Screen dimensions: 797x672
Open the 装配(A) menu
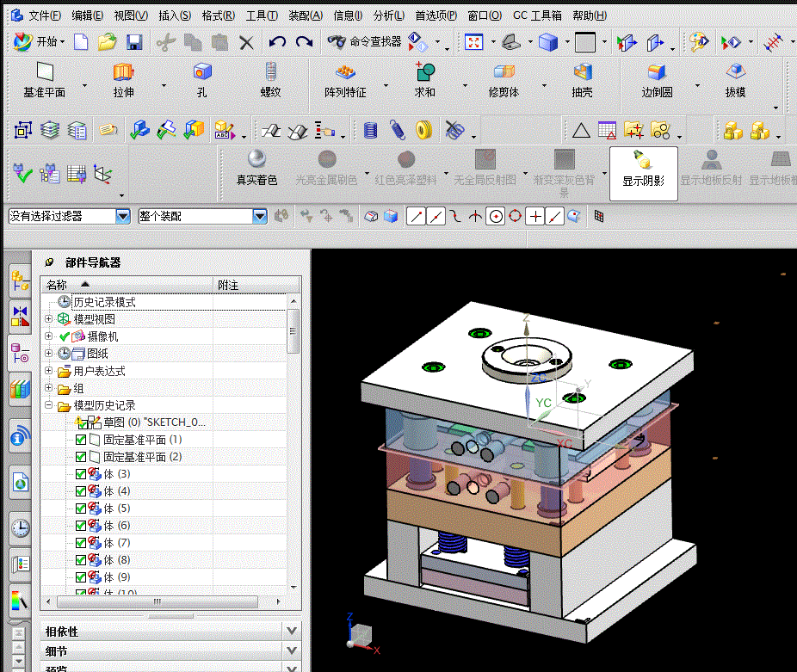[306, 15]
